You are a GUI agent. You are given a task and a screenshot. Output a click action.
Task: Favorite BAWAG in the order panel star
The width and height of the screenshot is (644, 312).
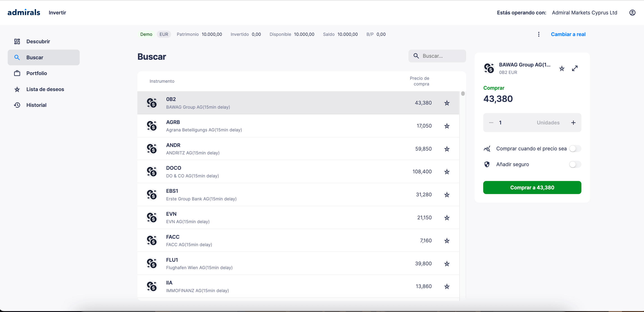[x=562, y=68]
